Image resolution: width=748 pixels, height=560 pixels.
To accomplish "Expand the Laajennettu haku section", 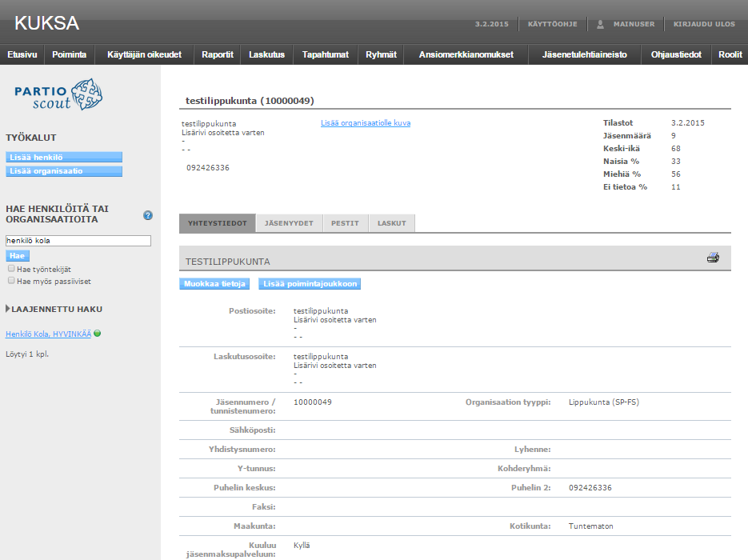I will coord(54,309).
